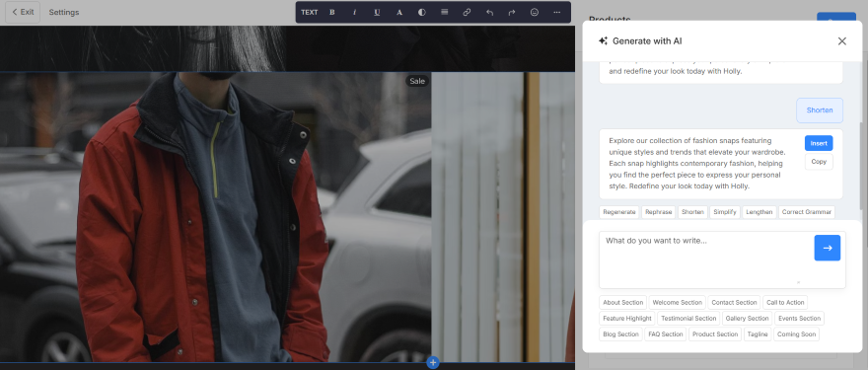This screenshot has height=370, width=868.
Task: Toggle italic formatting in text toolbar
Action: pos(354,12)
